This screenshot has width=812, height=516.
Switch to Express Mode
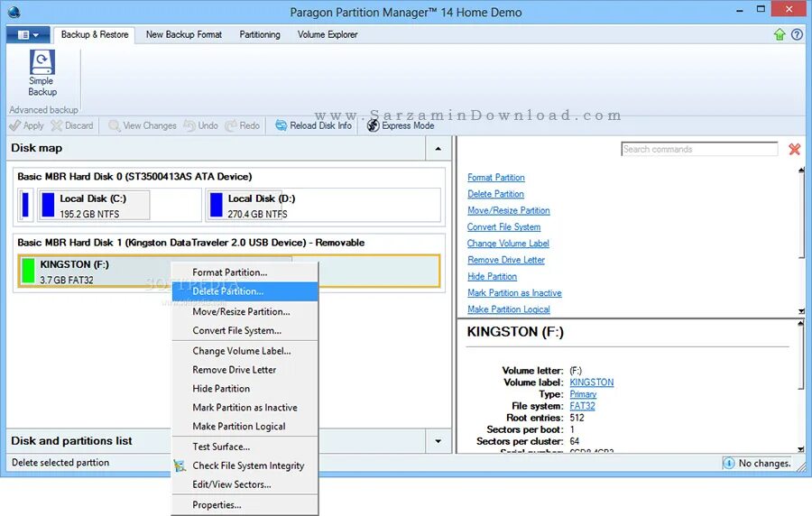[x=401, y=125]
